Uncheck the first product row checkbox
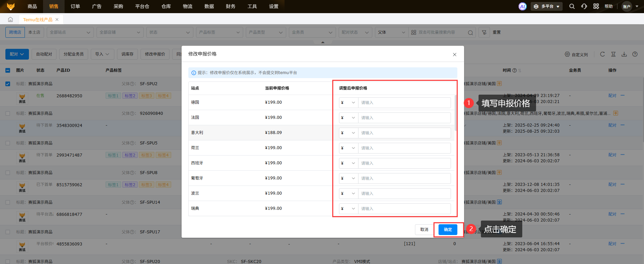The image size is (644, 264). pyautogui.click(x=8, y=84)
